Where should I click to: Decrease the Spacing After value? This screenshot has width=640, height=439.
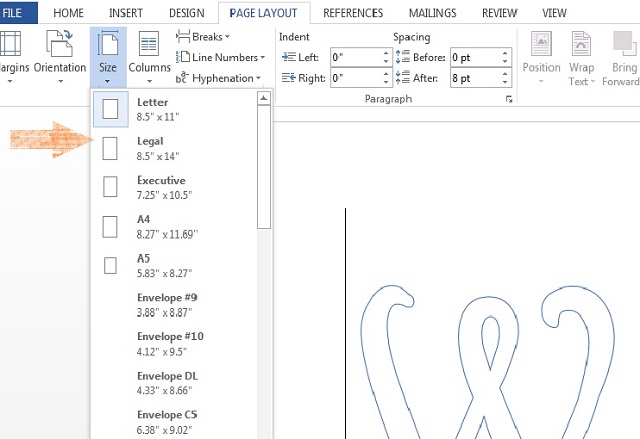pos(505,82)
